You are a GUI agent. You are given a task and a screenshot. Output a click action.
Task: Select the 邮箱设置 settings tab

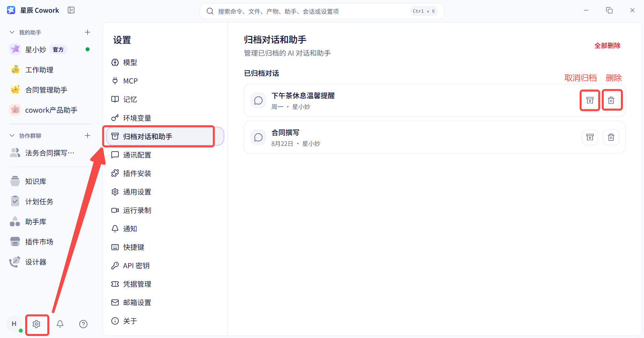tap(164, 302)
